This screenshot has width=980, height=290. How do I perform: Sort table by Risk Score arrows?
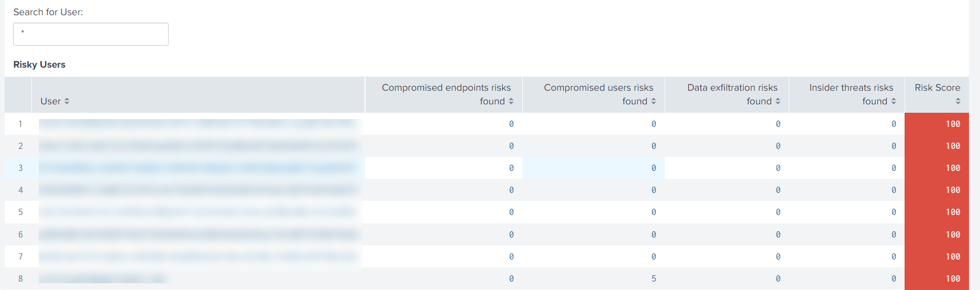pyautogui.click(x=958, y=101)
